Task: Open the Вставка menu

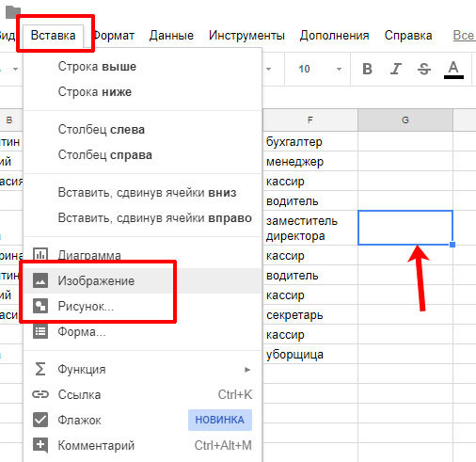Action: tap(53, 35)
